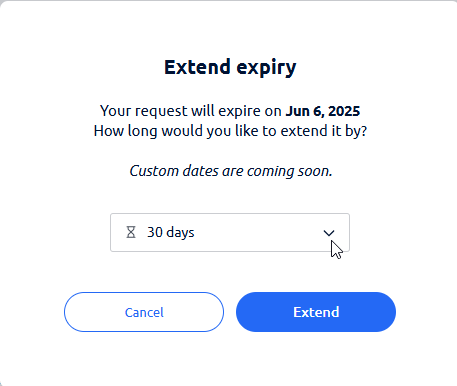Viewport: 457px width, 386px height.
Task: Confirm the extension with the blue button
Action: (x=316, y=312)
